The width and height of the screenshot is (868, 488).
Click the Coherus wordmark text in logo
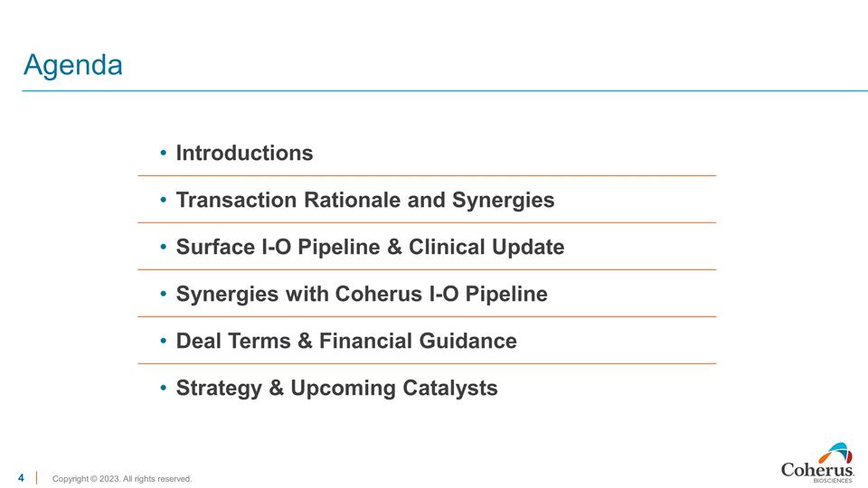tap(817, 470)
